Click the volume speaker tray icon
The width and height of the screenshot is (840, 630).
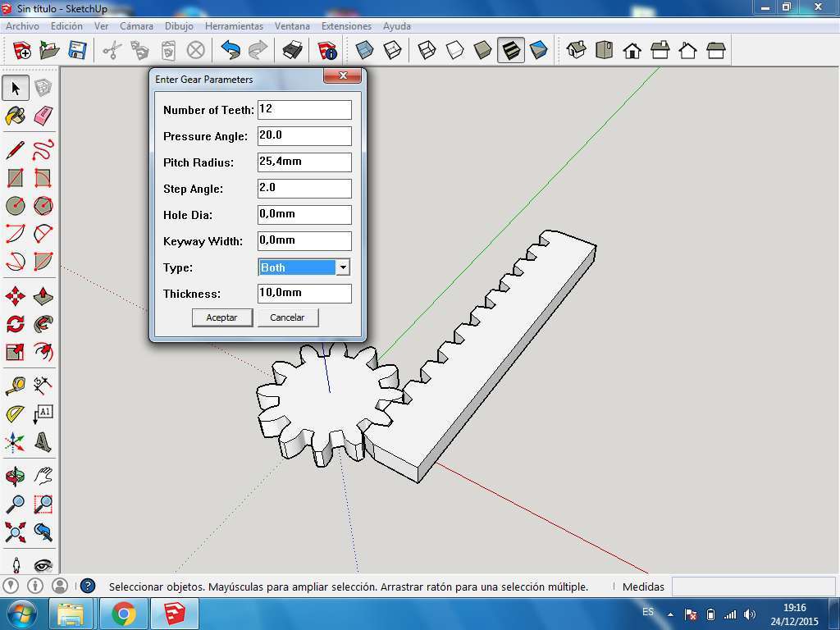click(x=750, y=614)
